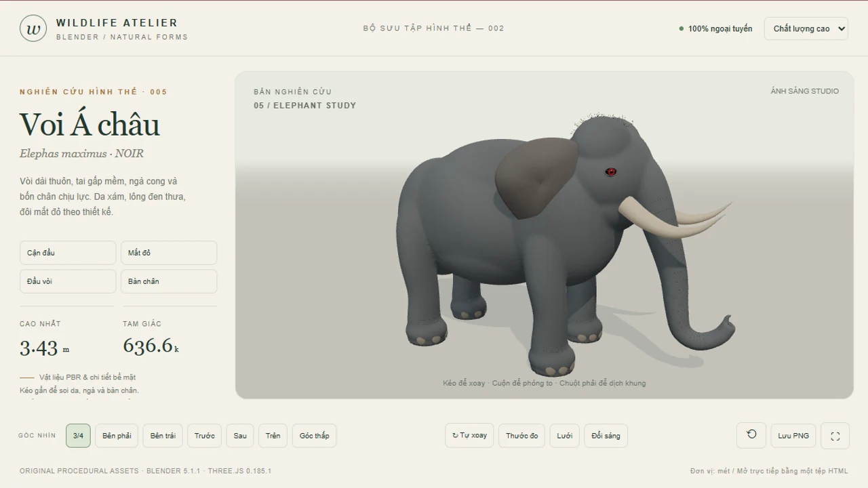Reset the view with the circular arrow icon
The height and width of the screenshot is (488, 868).
click(x=751, y=435)
